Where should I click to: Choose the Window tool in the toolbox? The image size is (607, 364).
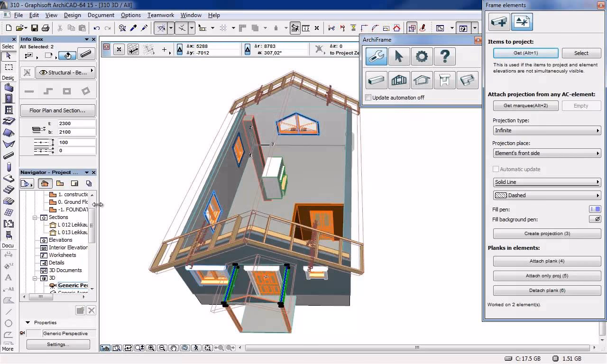point(9,110)
